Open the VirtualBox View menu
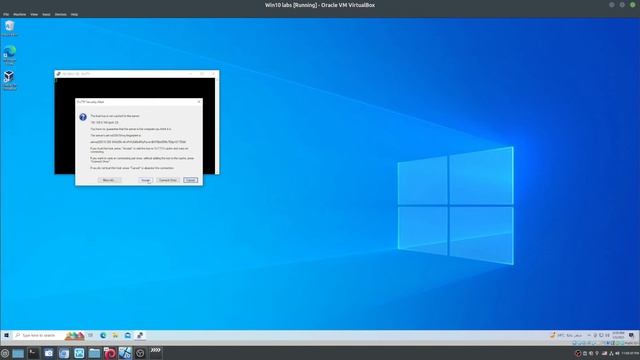 [34, 14]
